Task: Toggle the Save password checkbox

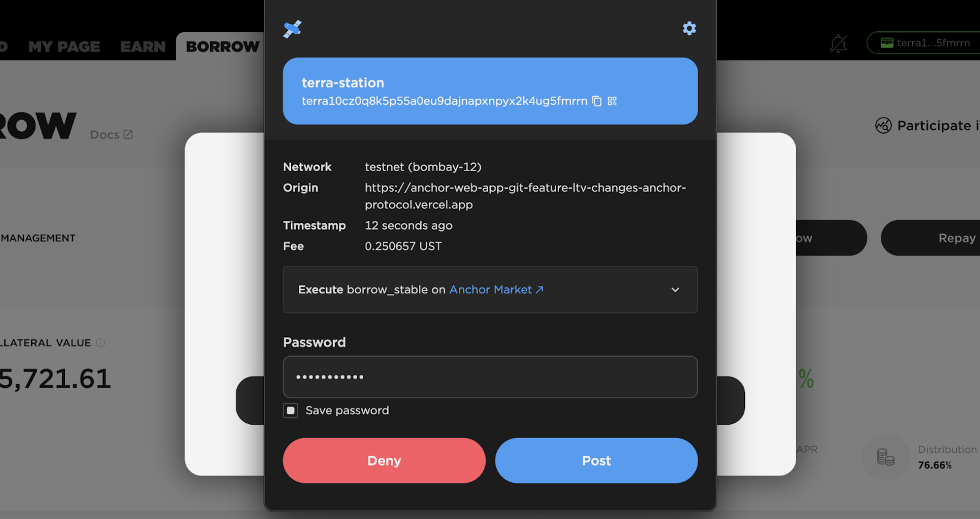Action: [290, 411]
